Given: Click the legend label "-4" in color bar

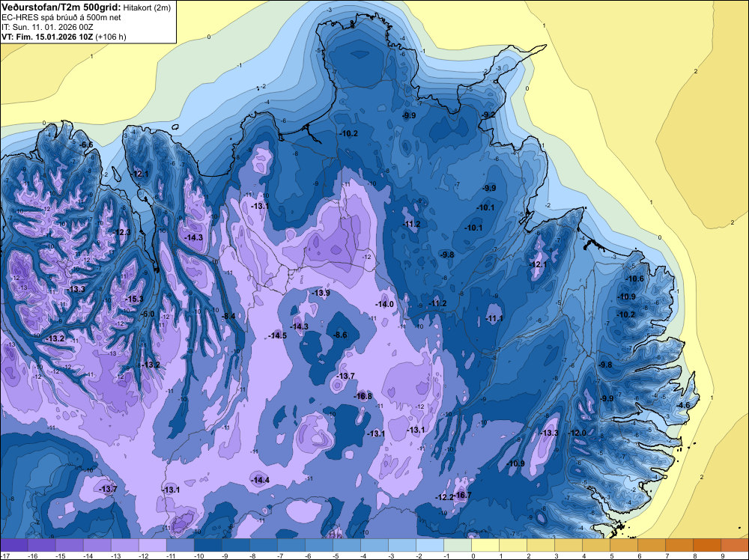Looking at the screenshot, I should tap(363, 556).
